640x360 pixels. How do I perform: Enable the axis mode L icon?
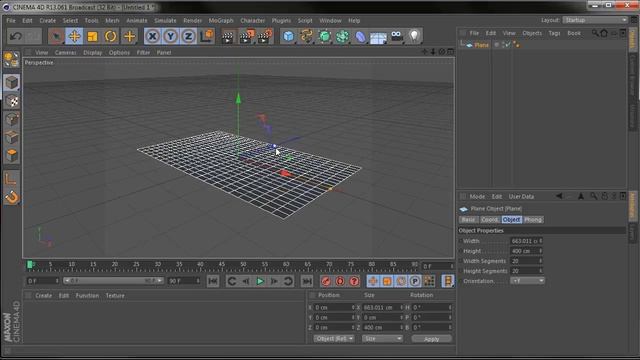point(11,179)
